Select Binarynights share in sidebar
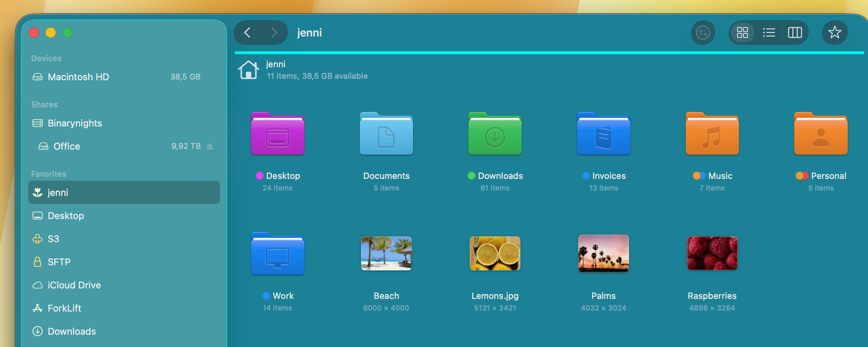Image resolution: width=868 pixels, height=347 pixels. [124, 123]
